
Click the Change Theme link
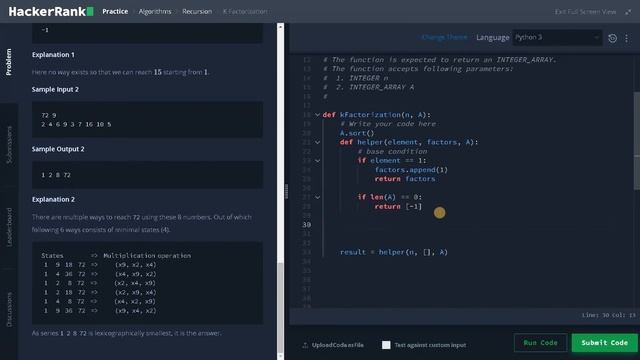pos(444,38)
